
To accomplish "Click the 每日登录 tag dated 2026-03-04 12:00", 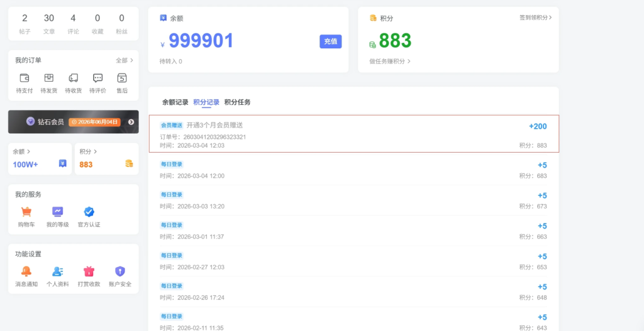I will [x=171, y=164].
